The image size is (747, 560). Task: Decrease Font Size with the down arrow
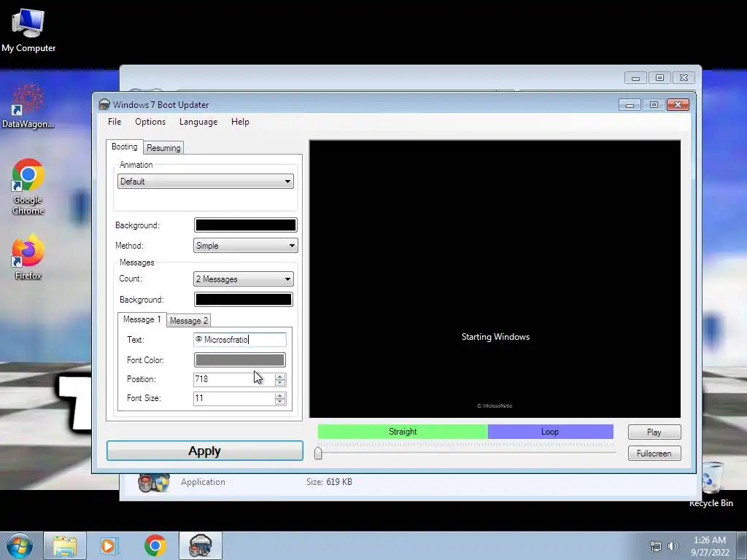tap(280, 402)
